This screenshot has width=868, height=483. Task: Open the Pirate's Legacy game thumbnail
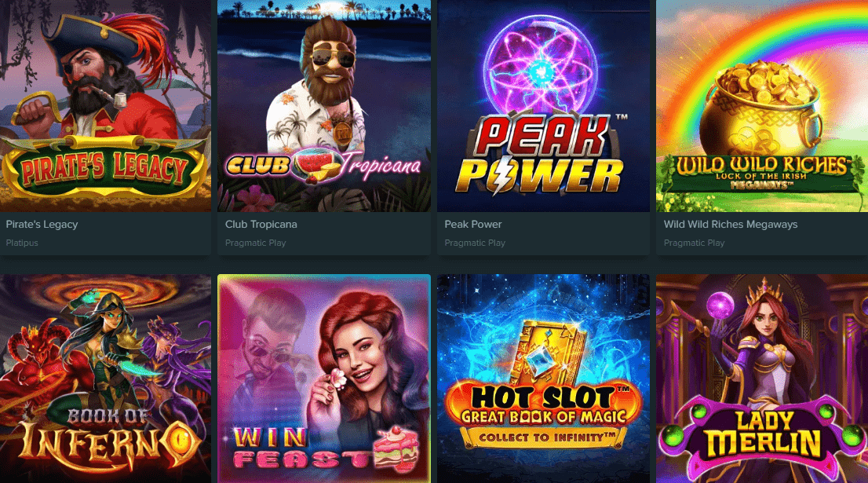105,106
